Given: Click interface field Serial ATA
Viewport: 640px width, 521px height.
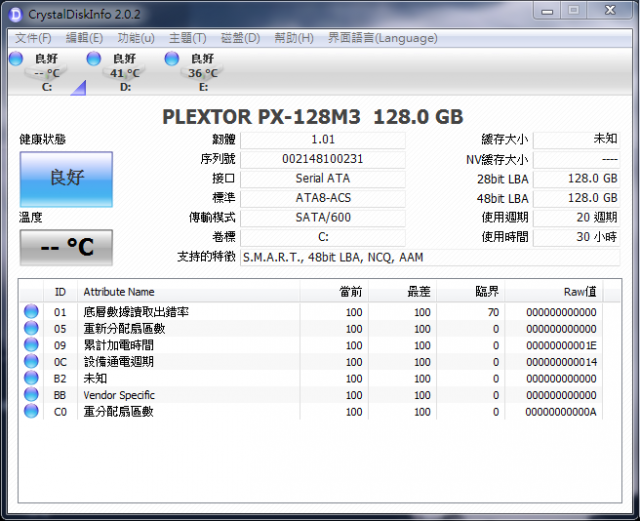Looking at the screenshot, I should click(323, 179).
